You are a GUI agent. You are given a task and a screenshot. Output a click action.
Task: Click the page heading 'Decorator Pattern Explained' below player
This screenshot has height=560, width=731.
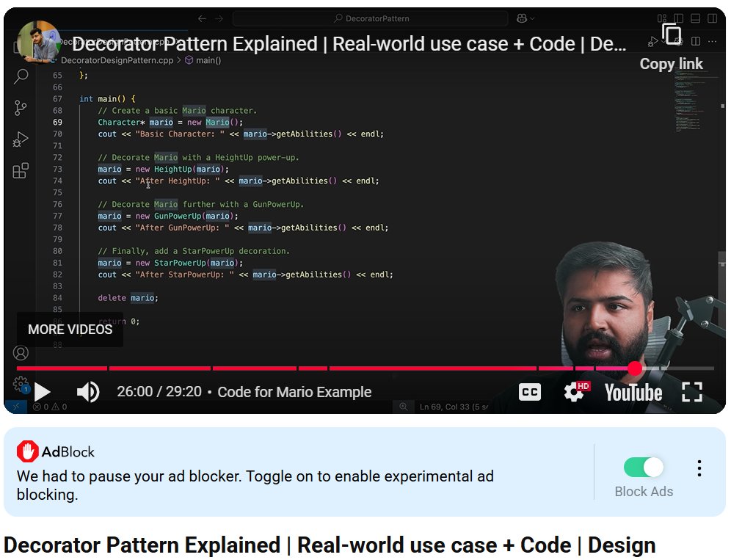[330, 545]
